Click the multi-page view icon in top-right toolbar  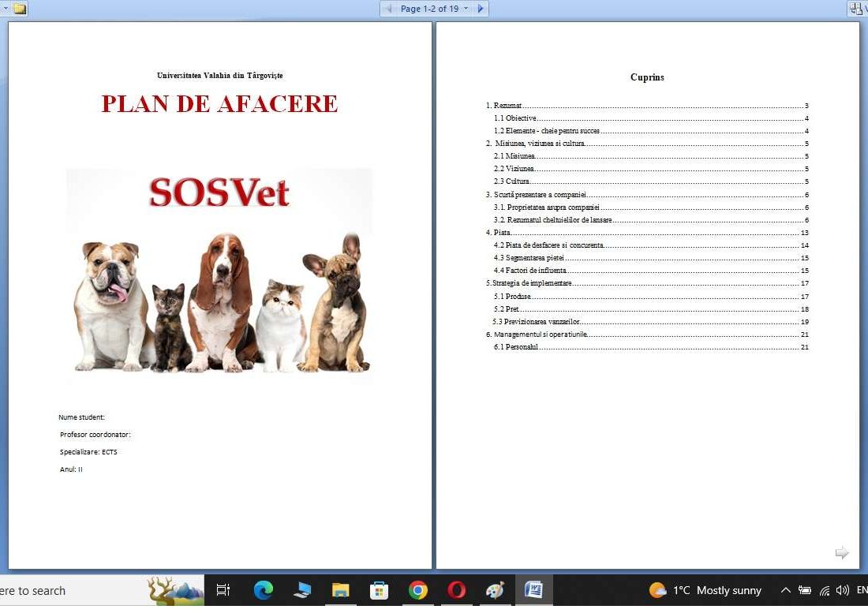856,9
